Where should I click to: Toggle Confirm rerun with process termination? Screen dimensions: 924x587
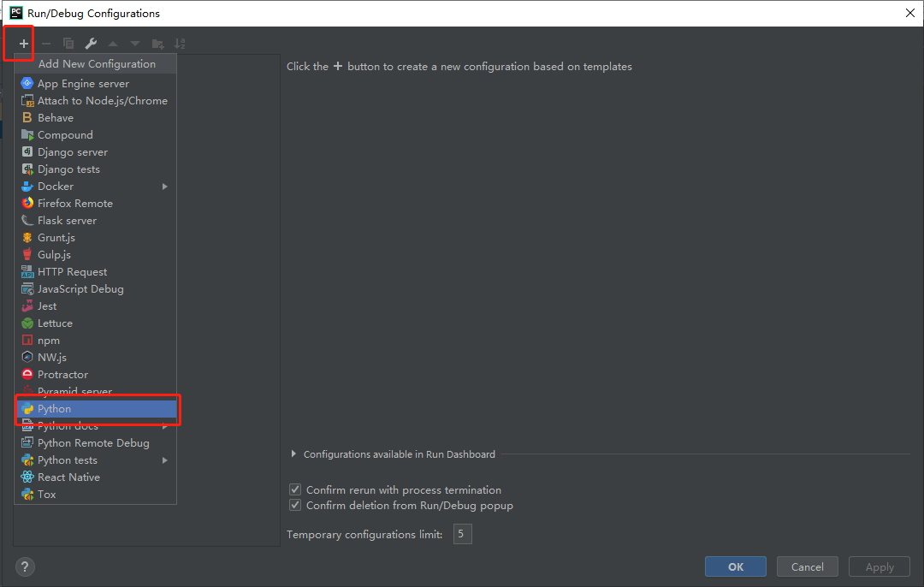coord(295,489)
